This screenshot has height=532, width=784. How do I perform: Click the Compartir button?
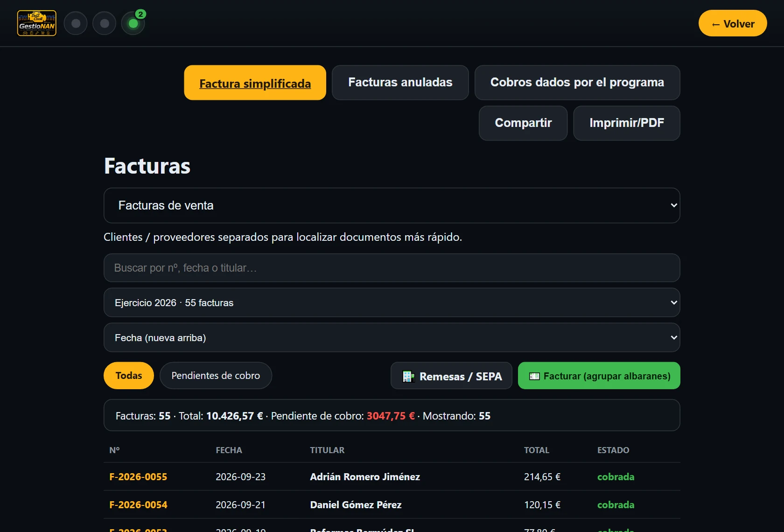[x=523, y=123]
